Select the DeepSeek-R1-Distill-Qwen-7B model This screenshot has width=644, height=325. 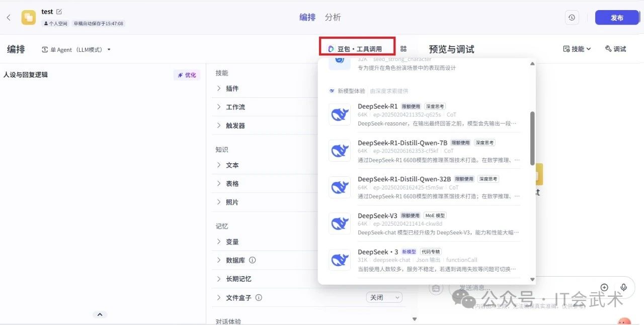(424, 151)
